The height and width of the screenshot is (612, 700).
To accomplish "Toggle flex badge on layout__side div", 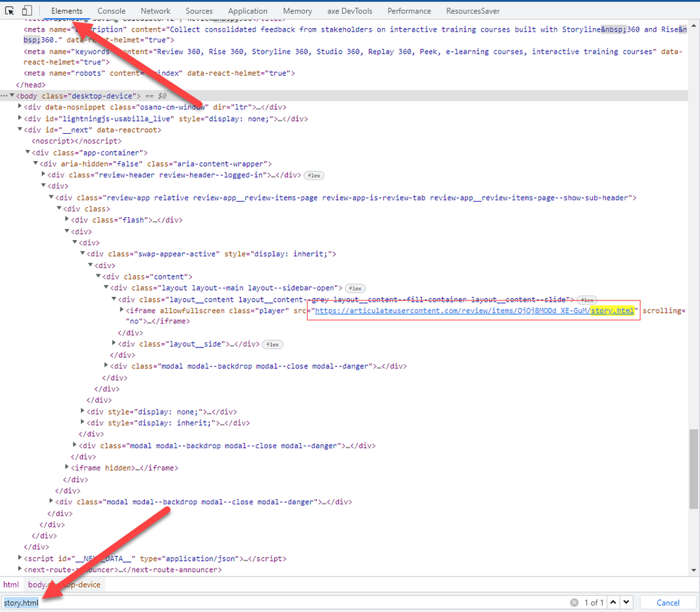I will point(273,345).
